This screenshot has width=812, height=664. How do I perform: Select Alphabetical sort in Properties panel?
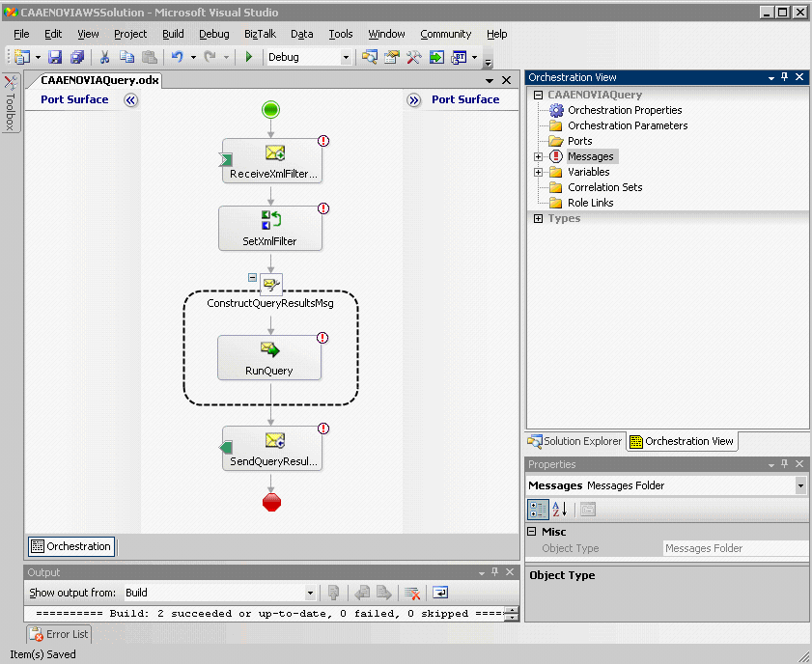pos(560,510)
